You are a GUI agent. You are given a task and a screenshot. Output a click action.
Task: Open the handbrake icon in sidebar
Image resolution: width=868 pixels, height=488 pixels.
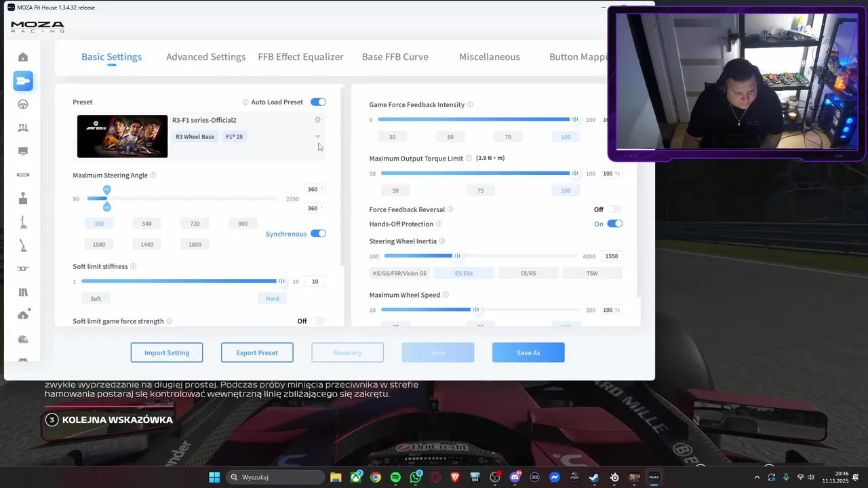pyautogui.click(x=23, y=245)
